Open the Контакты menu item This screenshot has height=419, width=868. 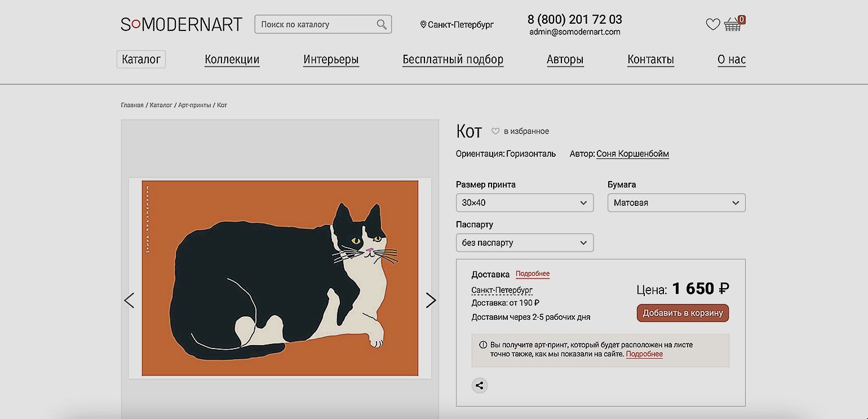651,60
